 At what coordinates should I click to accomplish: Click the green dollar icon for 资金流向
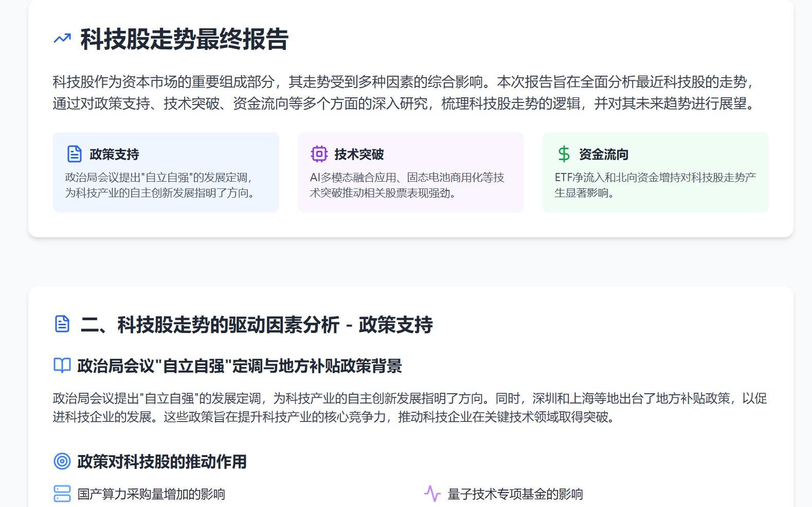[564, 154]
